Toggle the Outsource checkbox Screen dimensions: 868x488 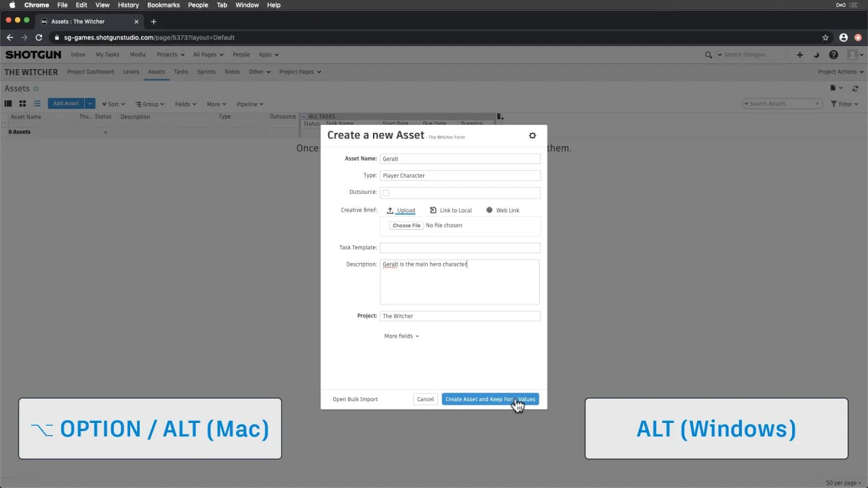[x=386, y=193]
